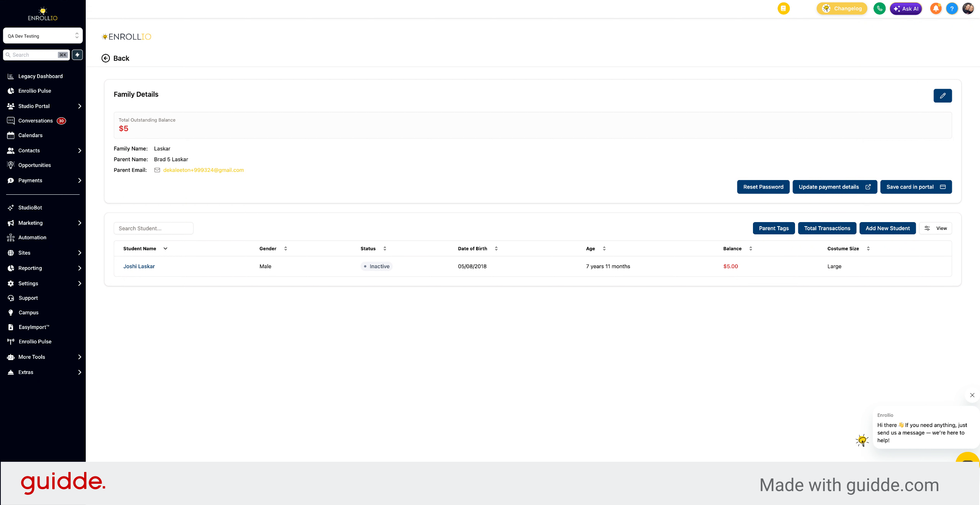Open Parent Tags
The width and height of the screenshot is (980, 505).
pyautogui.click(x=773, y=228)
